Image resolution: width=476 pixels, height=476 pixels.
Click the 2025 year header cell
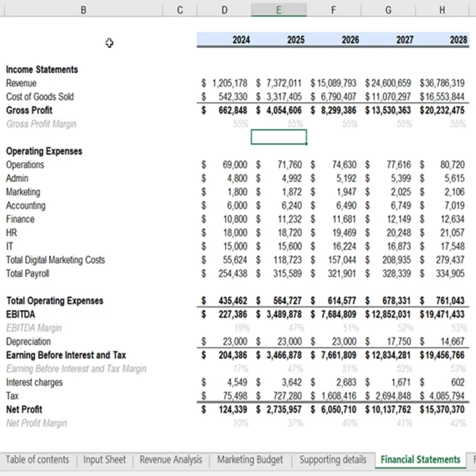tap(279, 39)
